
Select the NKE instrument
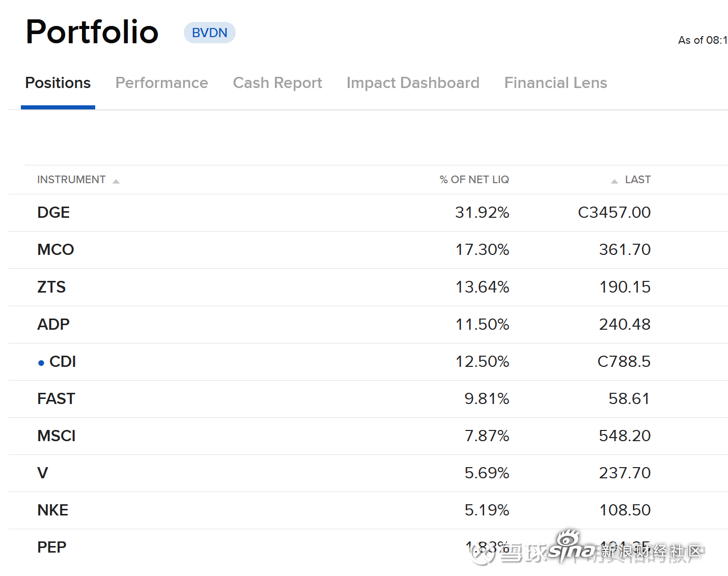click(53, 510)
